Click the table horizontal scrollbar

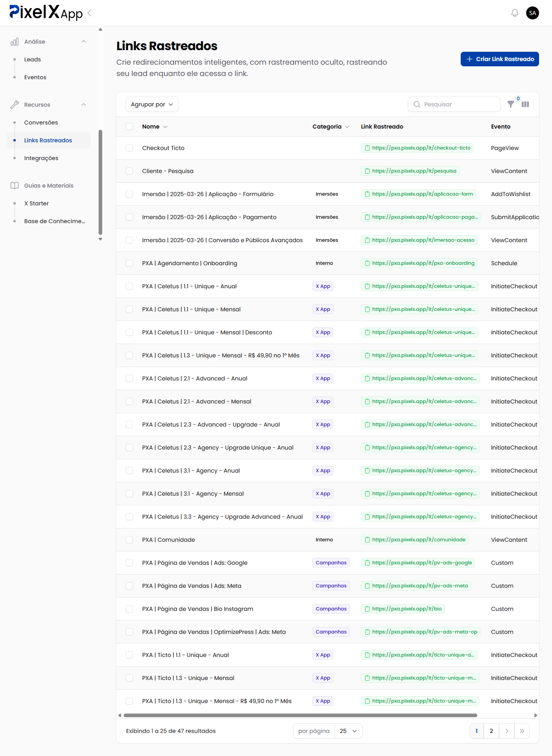tap(300, 715)
